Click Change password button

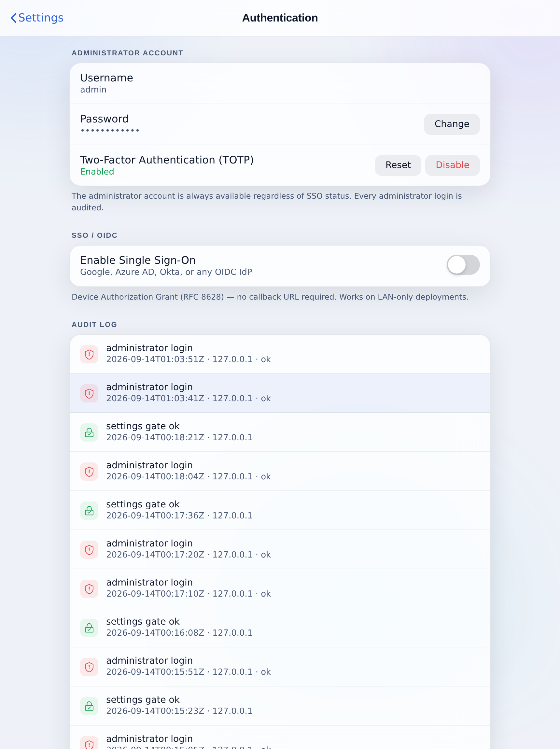451,124
